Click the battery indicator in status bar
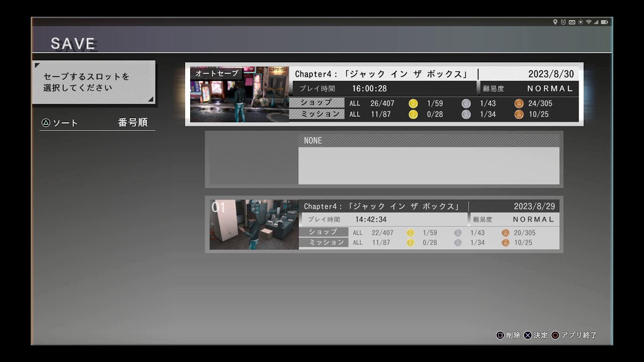This screenshot has width=644, height=362. tap(604, 22)
